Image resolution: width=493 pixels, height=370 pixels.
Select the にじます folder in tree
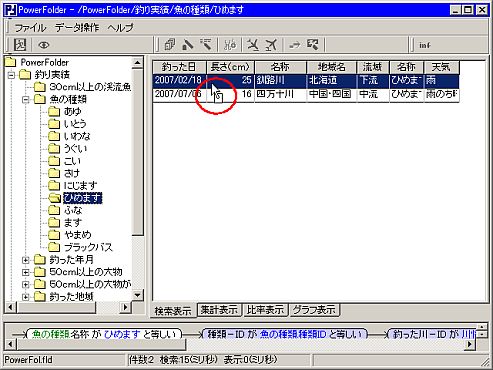(x=80, y=186)
